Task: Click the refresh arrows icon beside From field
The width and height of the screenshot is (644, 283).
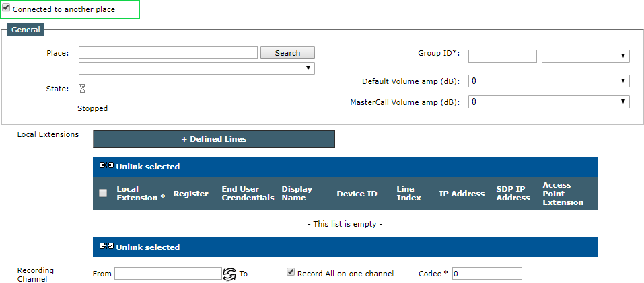Action: (x=229, y=274)
